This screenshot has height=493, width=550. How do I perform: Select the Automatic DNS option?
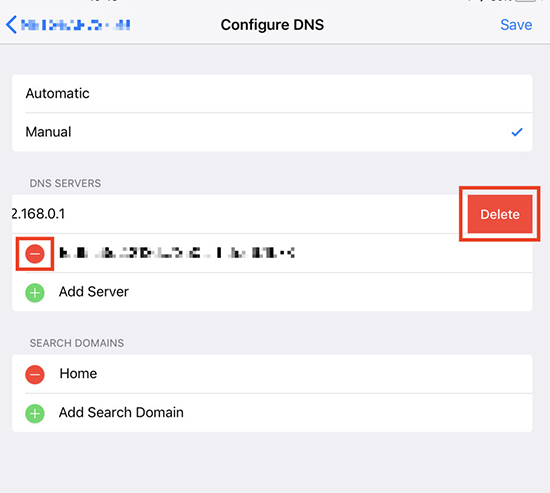tap(272, 93)
